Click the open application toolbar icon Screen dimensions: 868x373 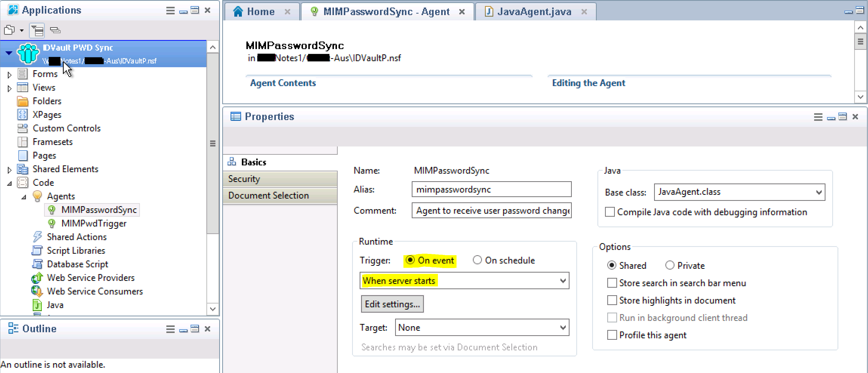pyautogui.click(x=9, y=30)
